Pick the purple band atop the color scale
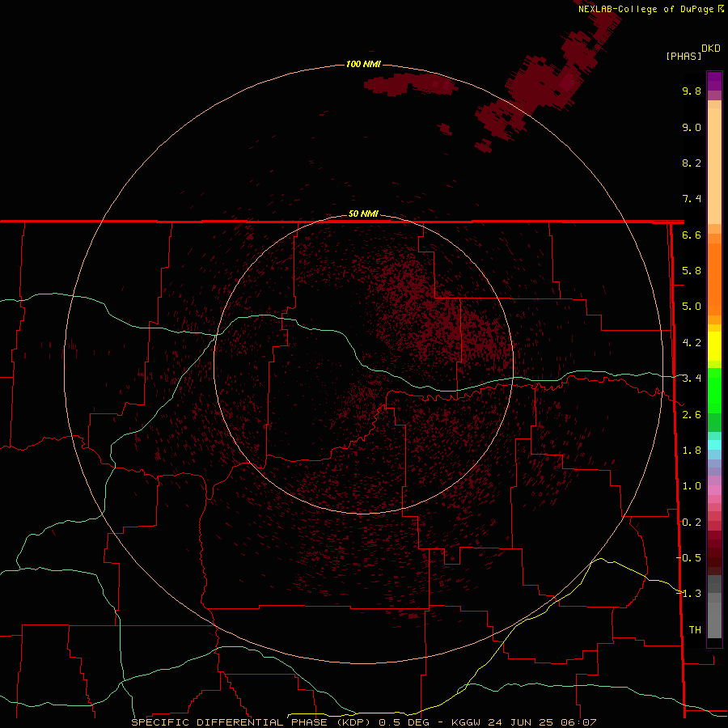 coord(714,81)
